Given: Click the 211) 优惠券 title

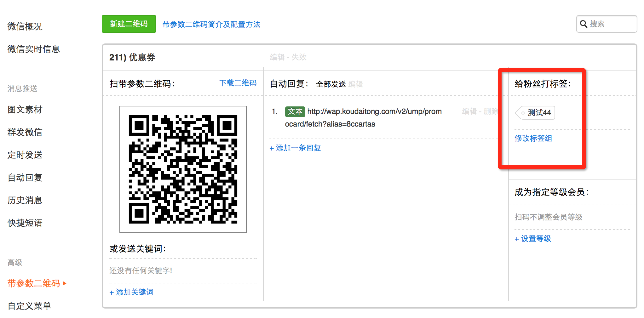Looking at the screenshot, I should 132,57.
